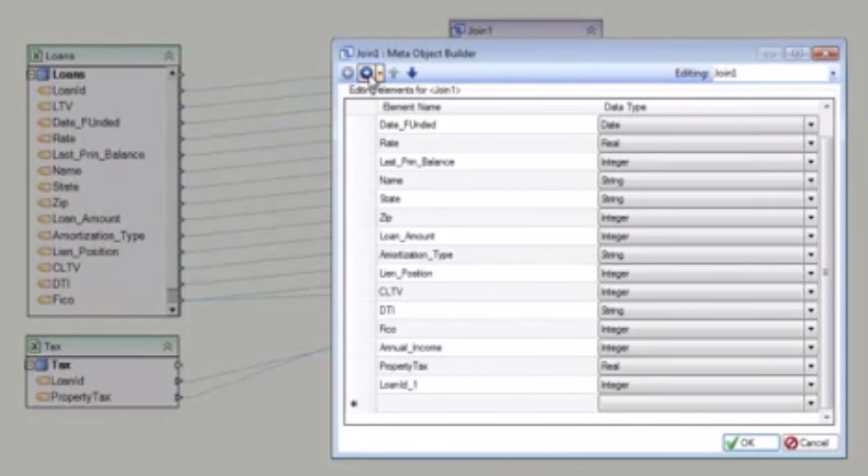This screenshot has width=868, height=476.
Task: Click the blue move down arrow icon
Action: coord(411,73)
